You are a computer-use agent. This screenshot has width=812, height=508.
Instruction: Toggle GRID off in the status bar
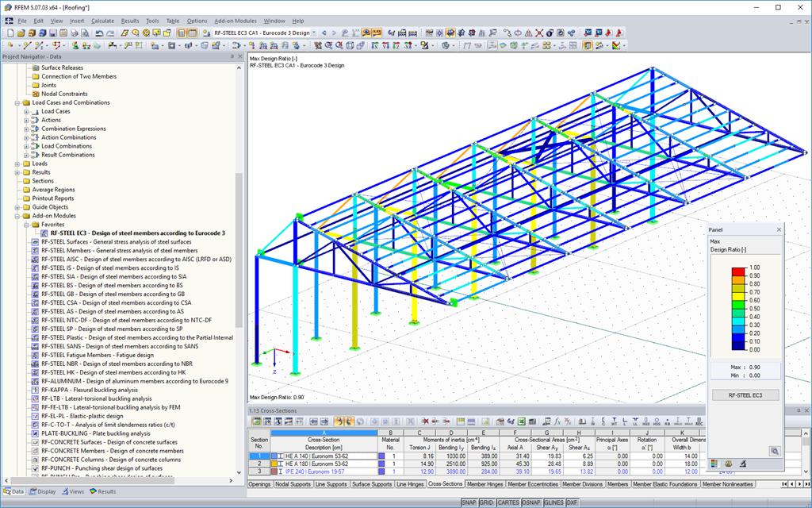coord(487,502)
